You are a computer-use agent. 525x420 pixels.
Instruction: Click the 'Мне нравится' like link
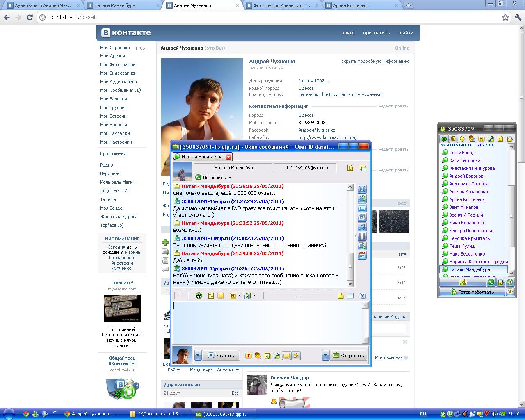click(391, 358)
